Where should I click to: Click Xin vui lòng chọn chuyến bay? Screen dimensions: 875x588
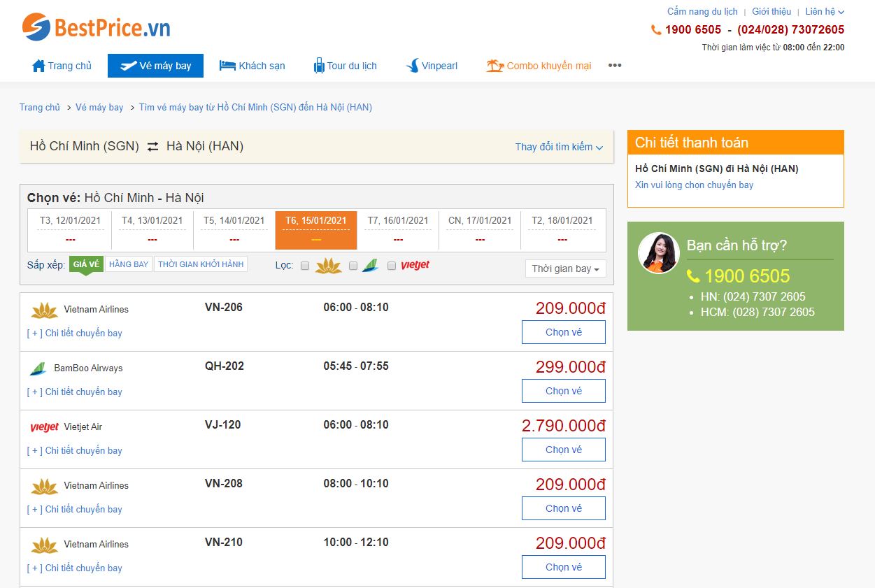pyautogui.click(x=694, y=185)
